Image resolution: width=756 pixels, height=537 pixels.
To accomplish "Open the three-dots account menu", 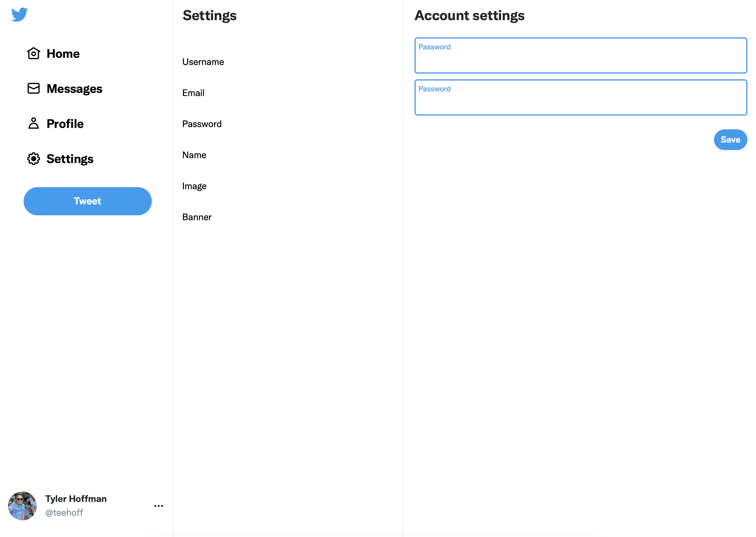I will [x=158, y=506].
